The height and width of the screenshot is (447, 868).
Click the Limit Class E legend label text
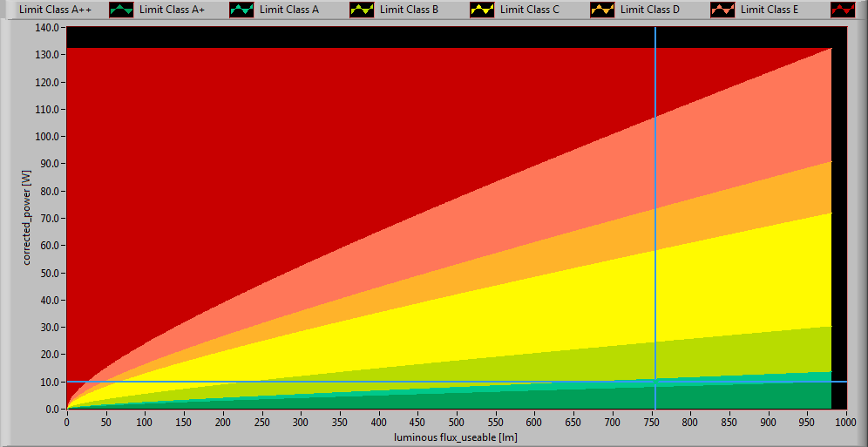click(770, 10)
